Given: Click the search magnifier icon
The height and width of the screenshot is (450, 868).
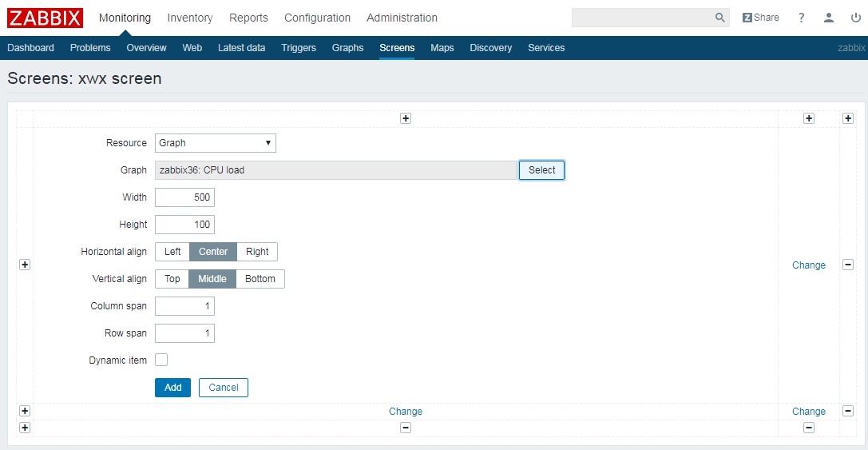Looking at the screenshot, I should [719, 18].
